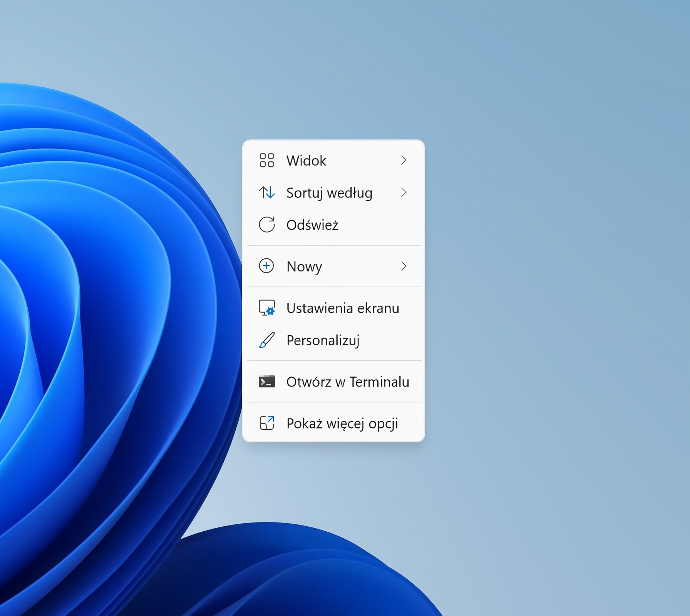Click the refresh icon next to Odśwież
This screenshot has width=690, height=616.
point(267,225)
